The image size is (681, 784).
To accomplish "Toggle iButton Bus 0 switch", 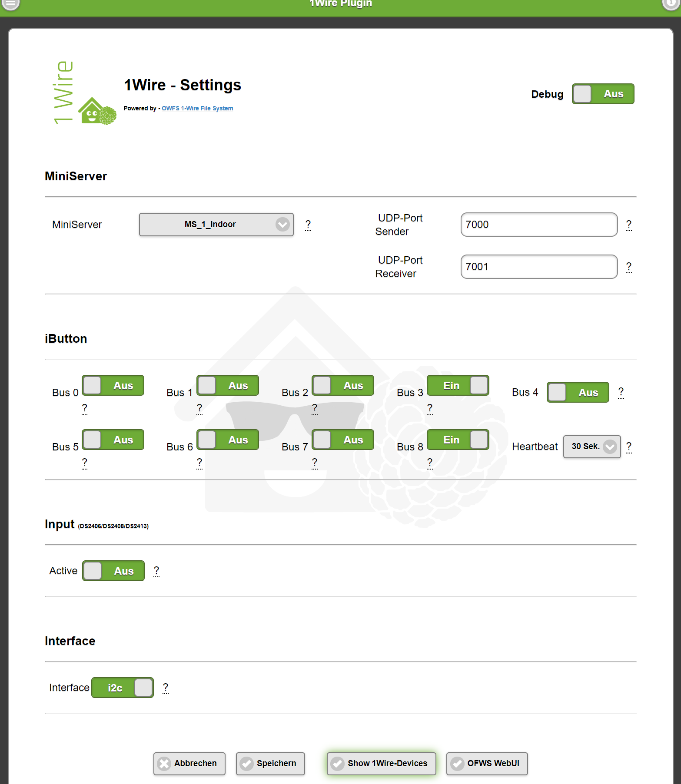I will [x=113, y=385].
